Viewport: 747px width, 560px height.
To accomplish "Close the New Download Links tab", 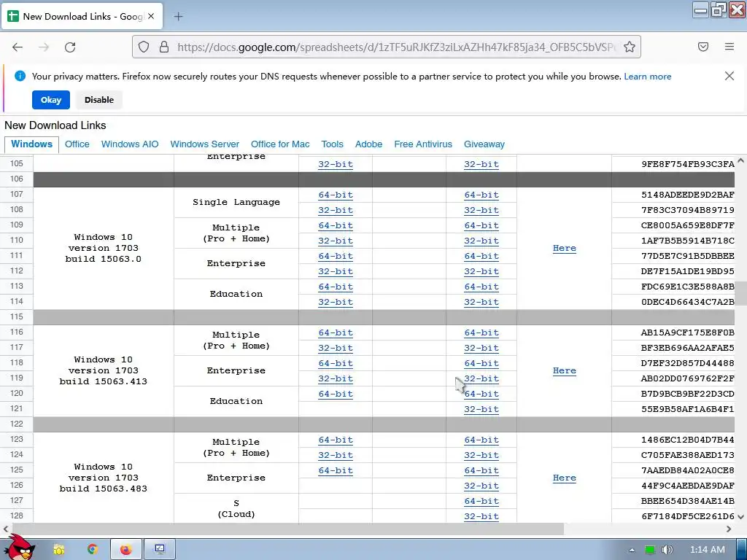I will (x=151, y=16).
